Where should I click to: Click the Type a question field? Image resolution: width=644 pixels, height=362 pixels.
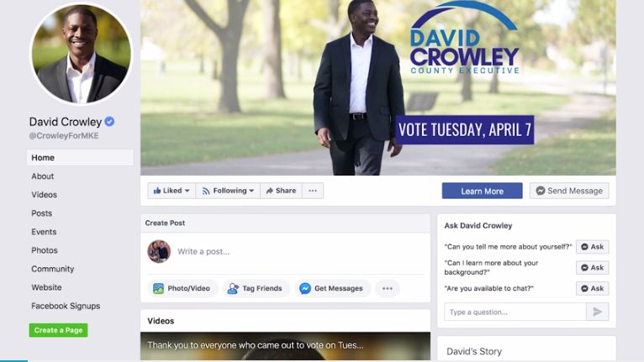(515, 312)
